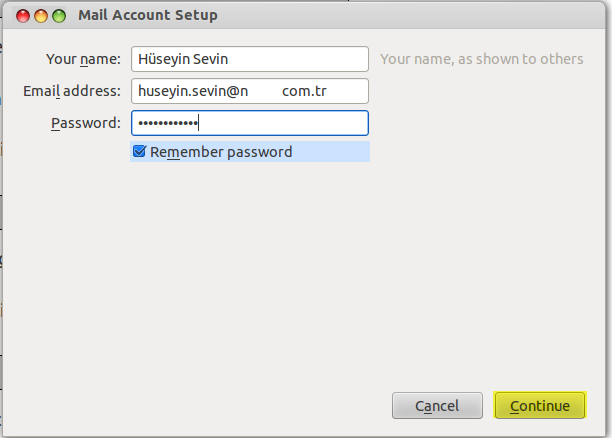Place cursor on 'huseyin.sevin@n' email text

pos(193,91)
